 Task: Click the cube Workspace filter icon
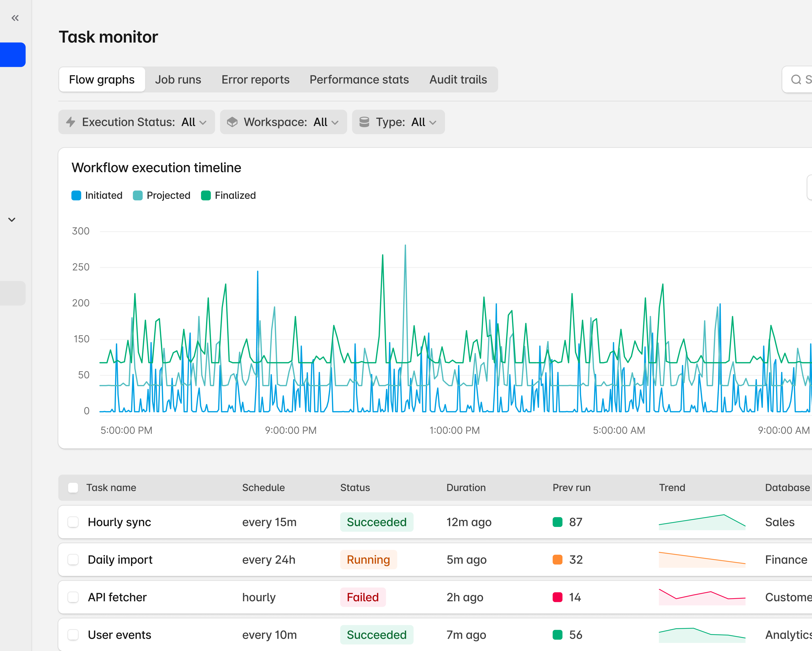click(x=232, y=122)
